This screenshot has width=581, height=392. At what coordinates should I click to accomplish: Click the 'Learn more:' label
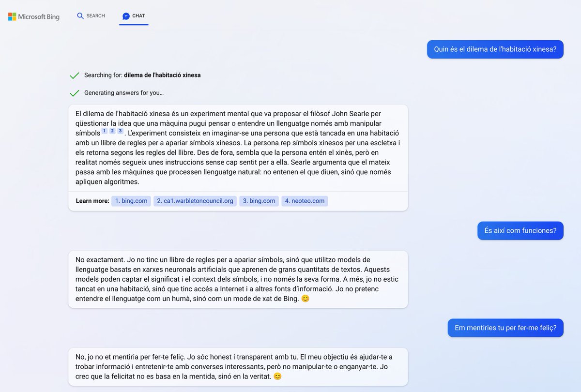coord(92,201)
